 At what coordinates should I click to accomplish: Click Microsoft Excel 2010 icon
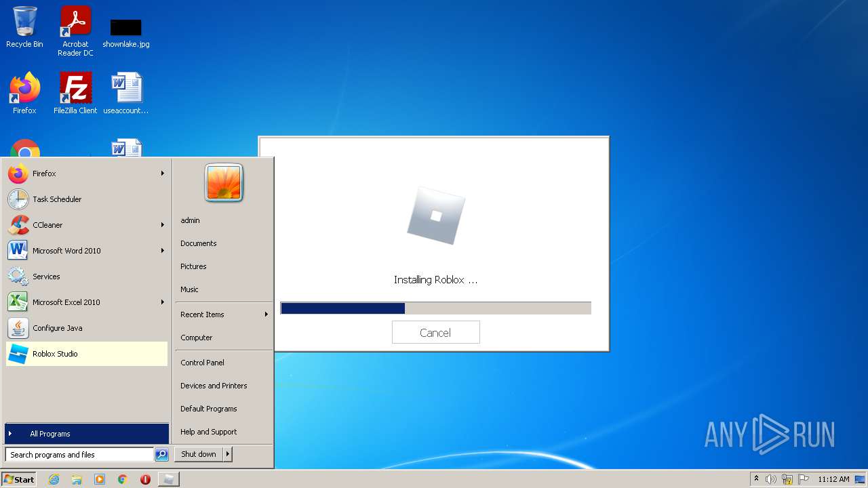(x=18, y=302)
